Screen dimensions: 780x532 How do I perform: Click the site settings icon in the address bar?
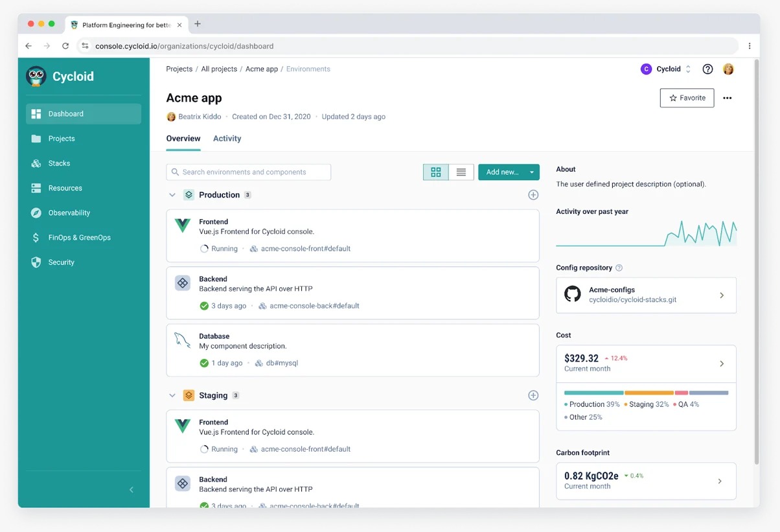tap(85, 46)
